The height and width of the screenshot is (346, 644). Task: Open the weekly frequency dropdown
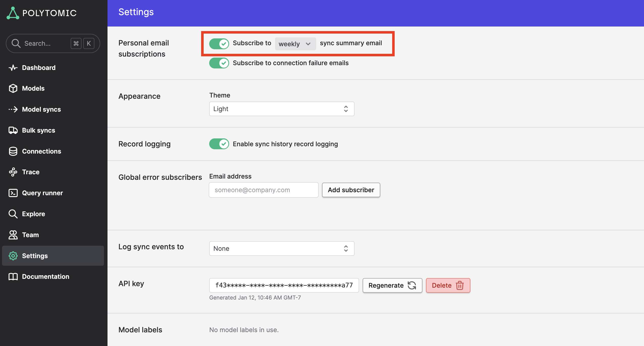click(x=295, y=44)
